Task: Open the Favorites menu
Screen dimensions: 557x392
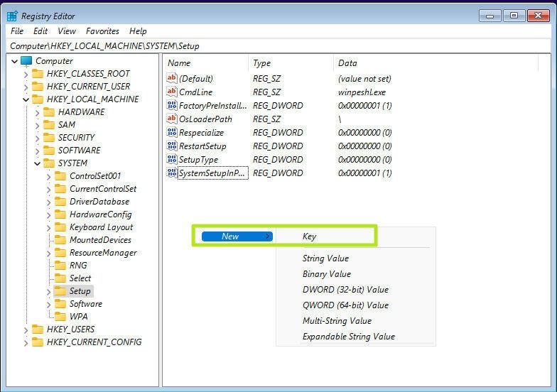Action: click(x=102, y=31)
